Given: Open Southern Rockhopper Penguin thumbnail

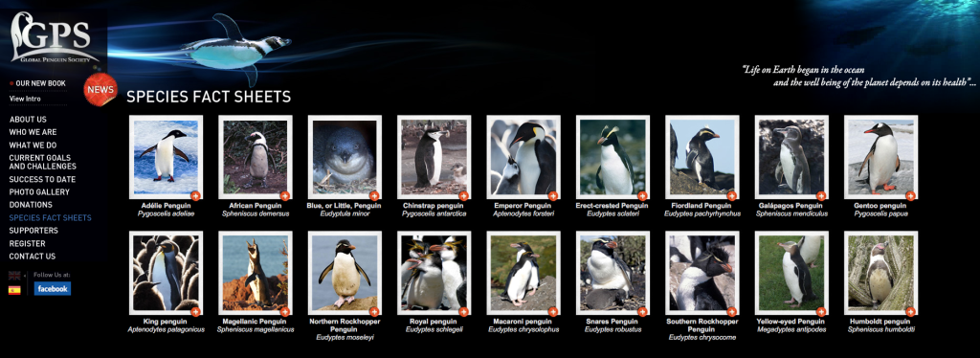Looking at the screenshot, I should coord(702,273).
